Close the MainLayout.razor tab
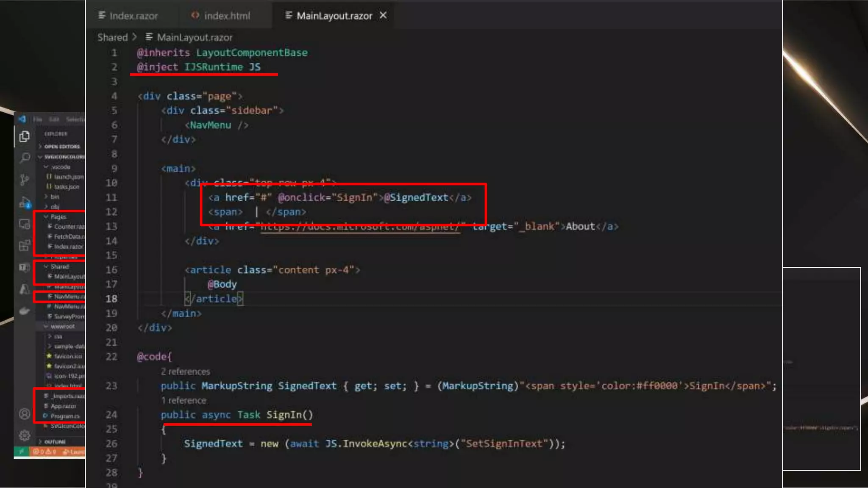The image size is (868, 488). 383,15
